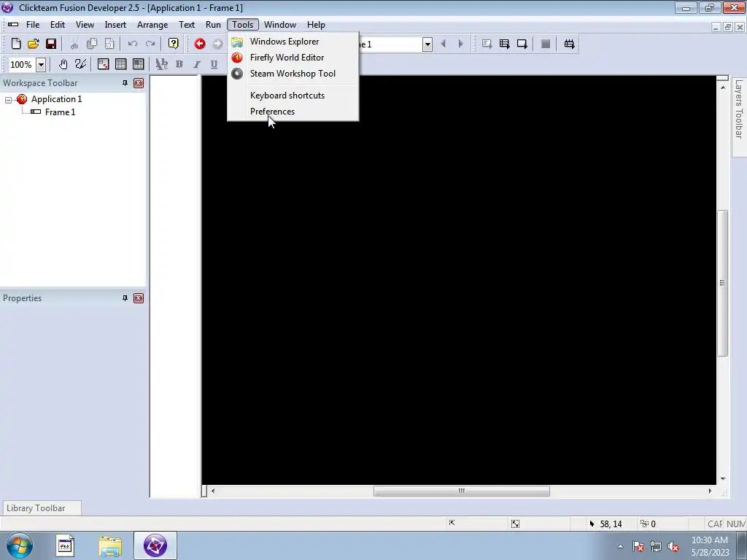Viewport: 747px width, 560px height.
Task: Close the Properties panel
Action: click(139, 298)
